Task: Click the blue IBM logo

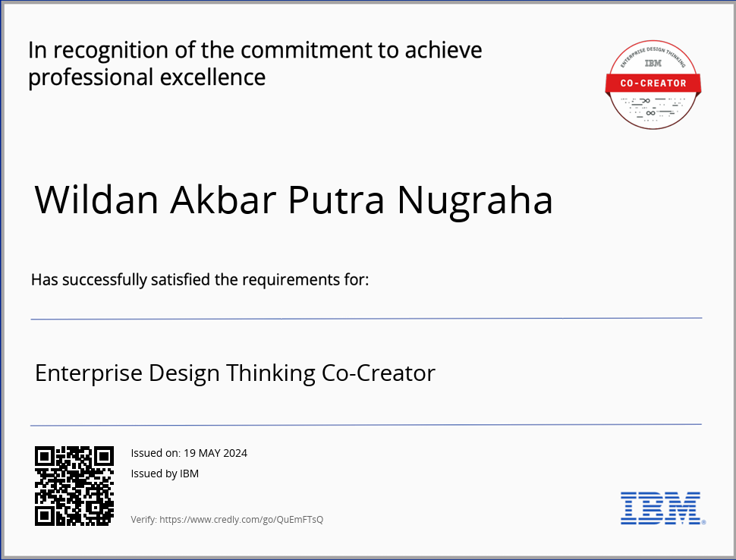Action: coord(662,508)
